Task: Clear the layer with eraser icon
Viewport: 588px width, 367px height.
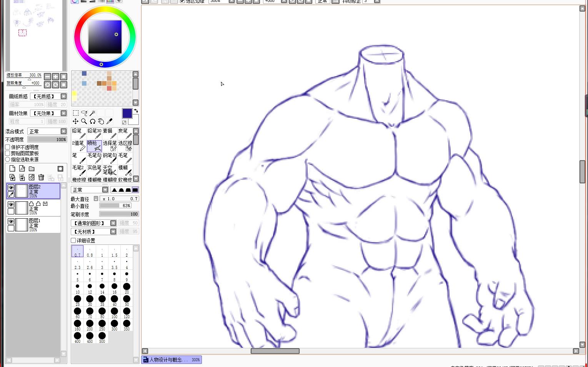Action: click(32, 177)
